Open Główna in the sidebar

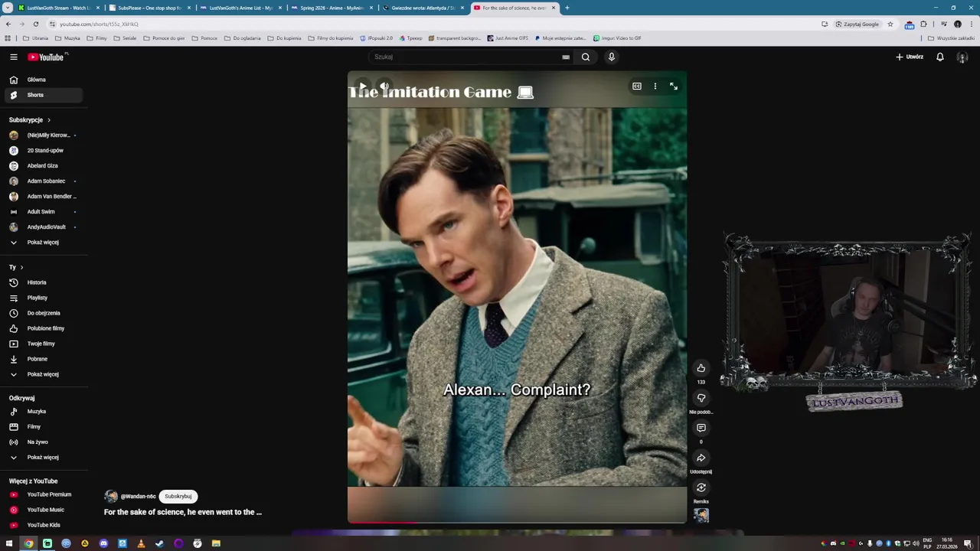point(44,80)
